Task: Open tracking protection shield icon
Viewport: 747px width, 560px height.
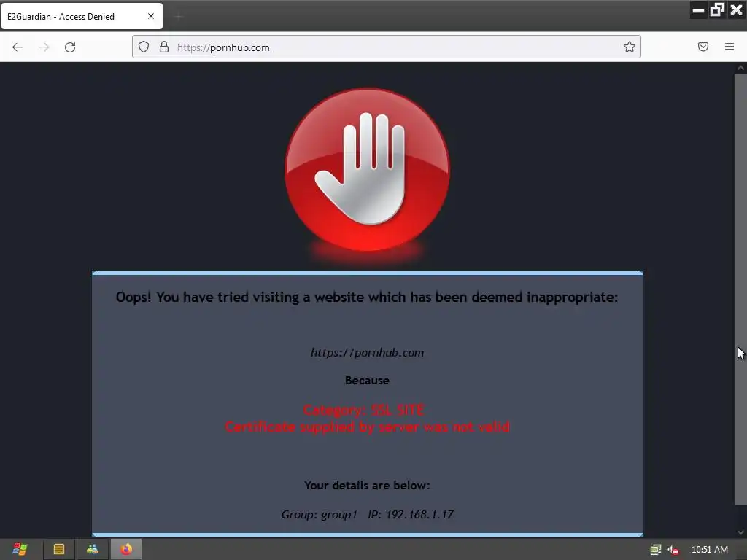Action: (144, 47)
